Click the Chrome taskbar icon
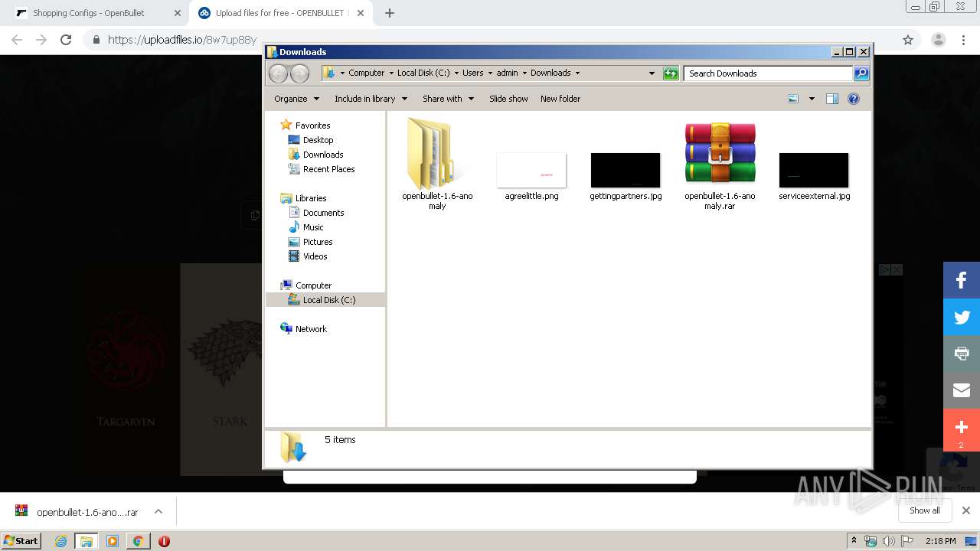This screenshot has width=980, height=551. coord(138,541)
